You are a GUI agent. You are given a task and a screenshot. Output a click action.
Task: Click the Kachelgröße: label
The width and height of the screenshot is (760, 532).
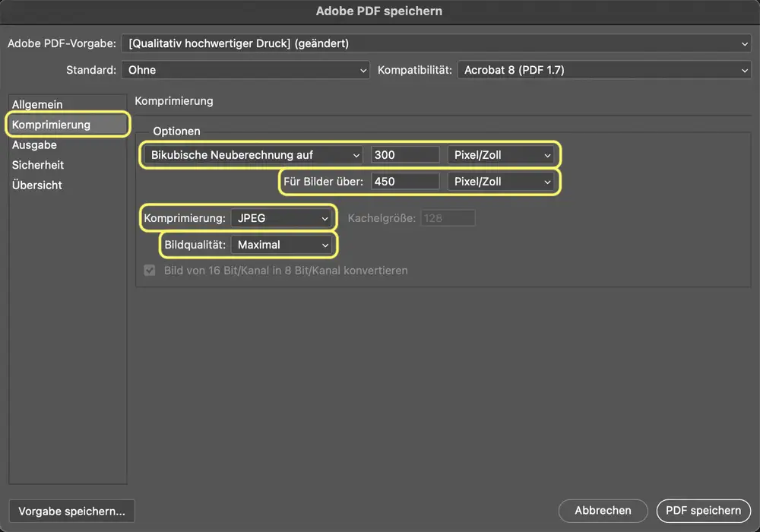coord(382,219)
